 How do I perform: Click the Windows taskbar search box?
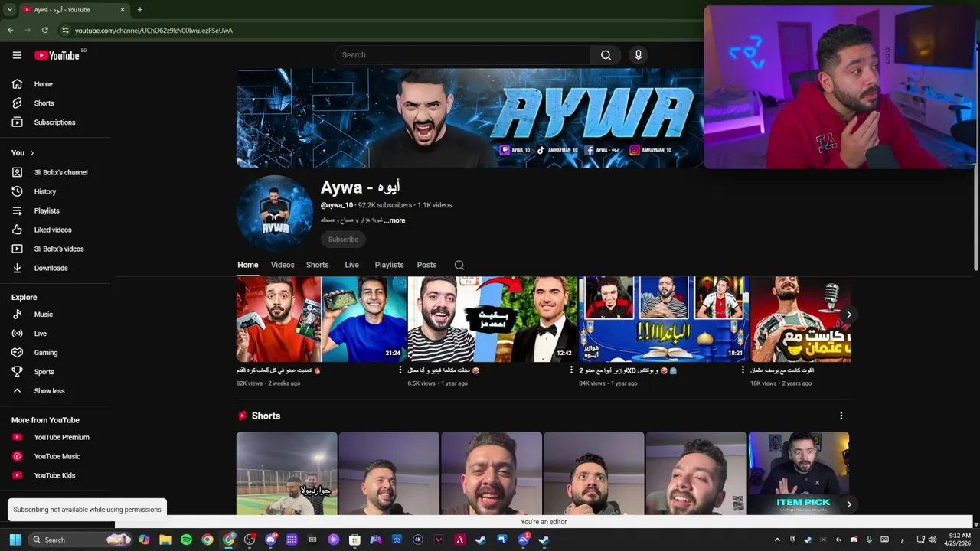pyautogui.click(x=79, y=540)
